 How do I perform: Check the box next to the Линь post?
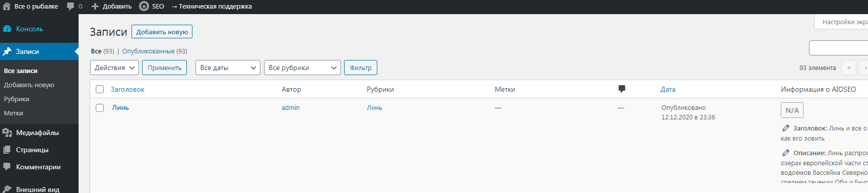100,108
